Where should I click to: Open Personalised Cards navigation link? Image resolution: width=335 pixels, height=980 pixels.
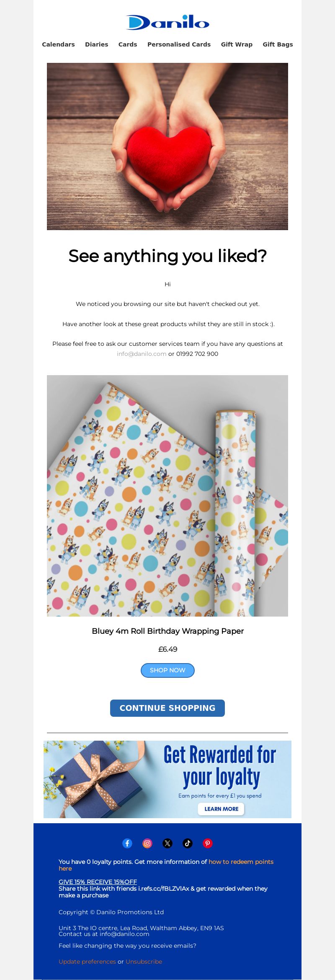(179, 44)
